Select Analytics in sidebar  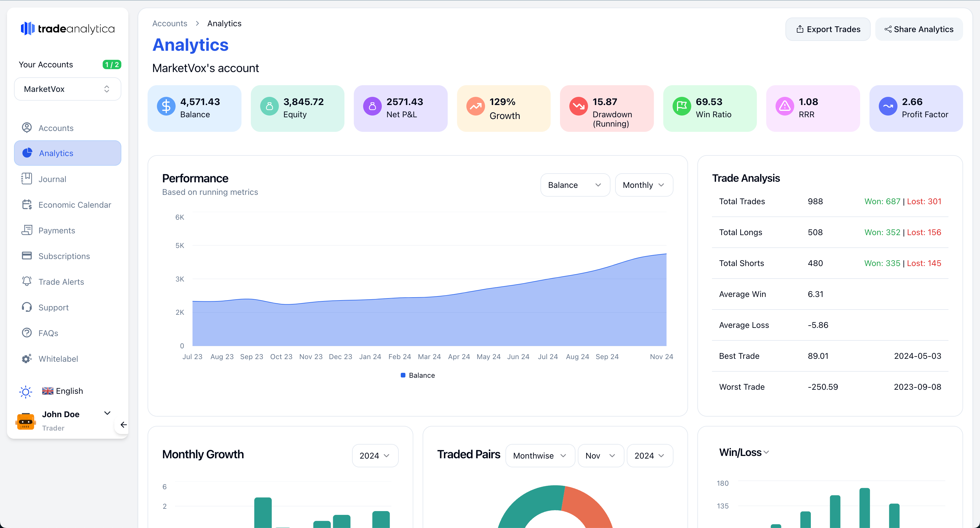(68, 153)
